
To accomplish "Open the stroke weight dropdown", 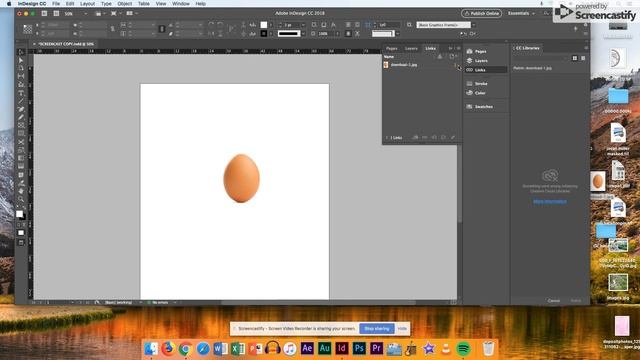I will [304, 25].
